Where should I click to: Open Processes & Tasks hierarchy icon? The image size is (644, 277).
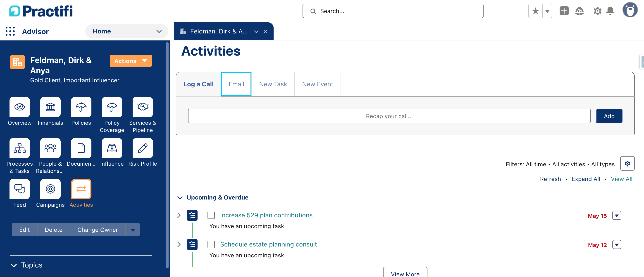(19, 148)
